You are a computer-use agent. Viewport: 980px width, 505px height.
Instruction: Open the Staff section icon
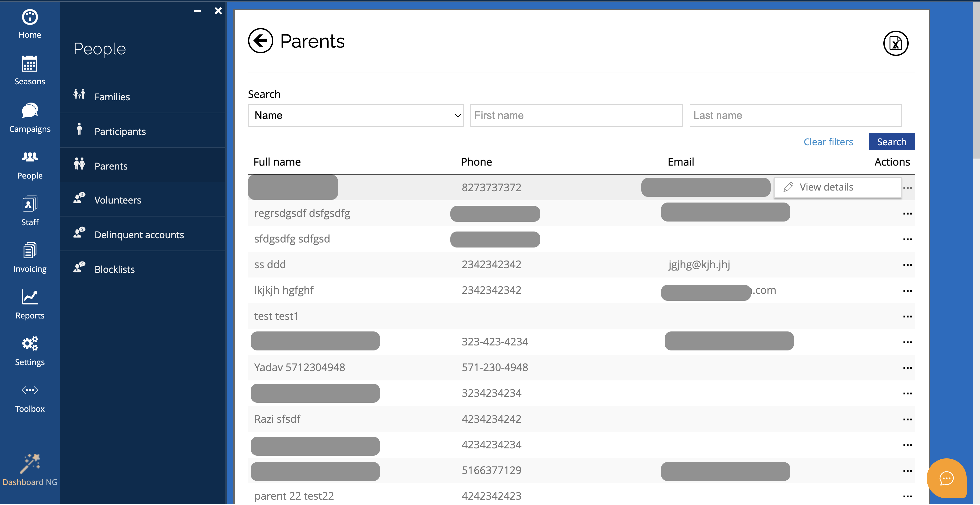pos(30,204)
